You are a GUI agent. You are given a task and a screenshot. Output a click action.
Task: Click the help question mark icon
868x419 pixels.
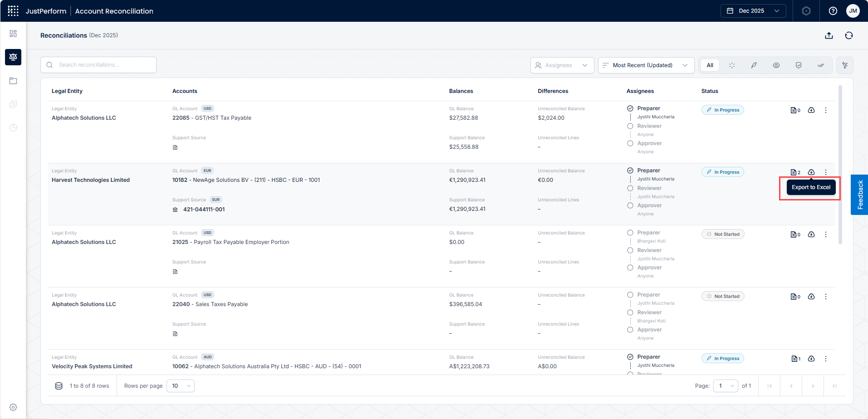833,11
